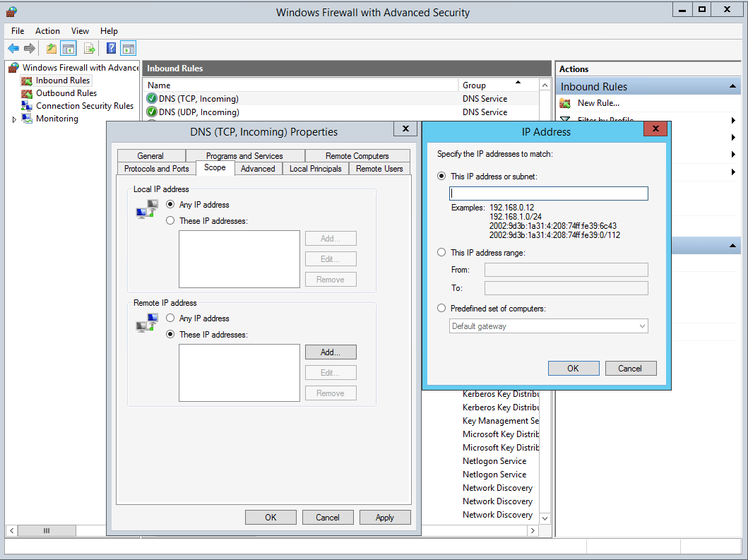748x560 pixels.
Task: Switch to the Advanced tab
Action: tap(258, 169)
